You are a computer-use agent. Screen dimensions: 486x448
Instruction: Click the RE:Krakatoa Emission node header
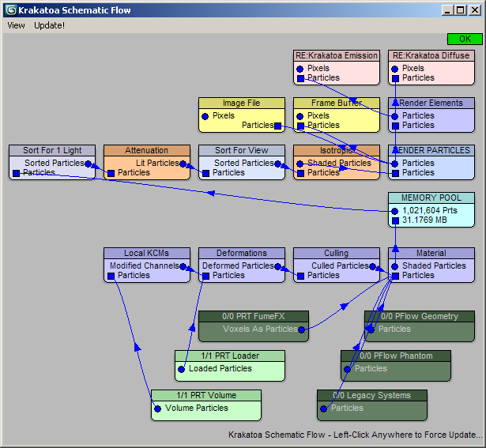point(336,55)
